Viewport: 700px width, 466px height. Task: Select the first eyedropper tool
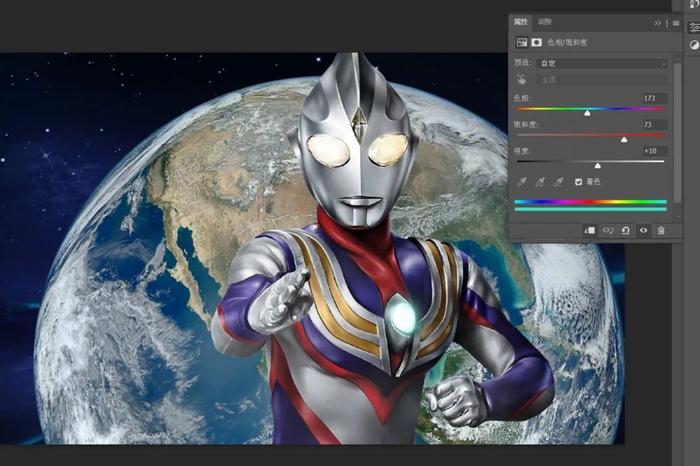click(x=521, y=182)
